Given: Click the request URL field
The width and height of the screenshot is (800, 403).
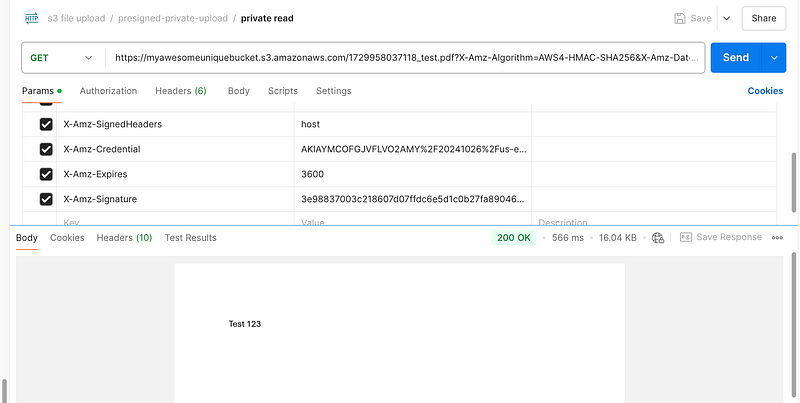Looking at the screenshot, I should [x=406, y=58].
